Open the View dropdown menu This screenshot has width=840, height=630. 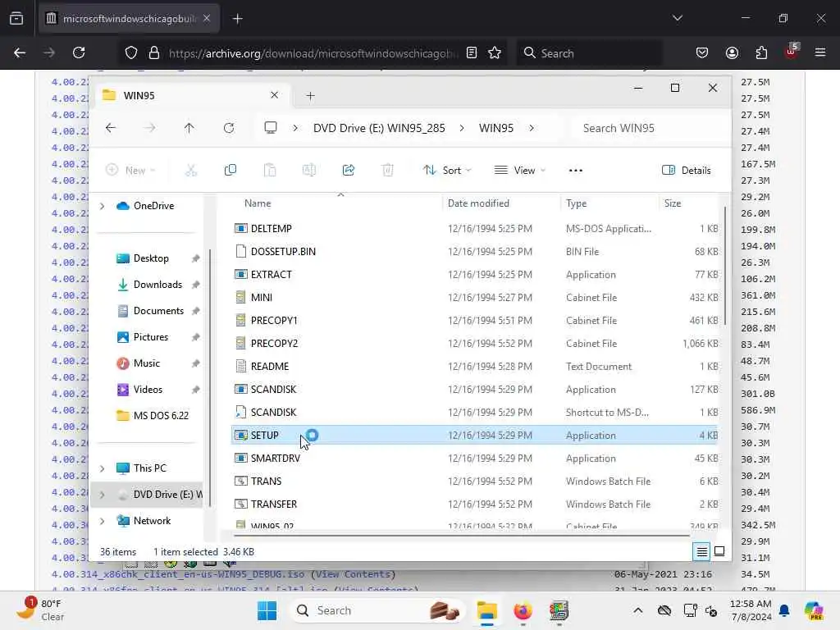(x=519, y=171)
